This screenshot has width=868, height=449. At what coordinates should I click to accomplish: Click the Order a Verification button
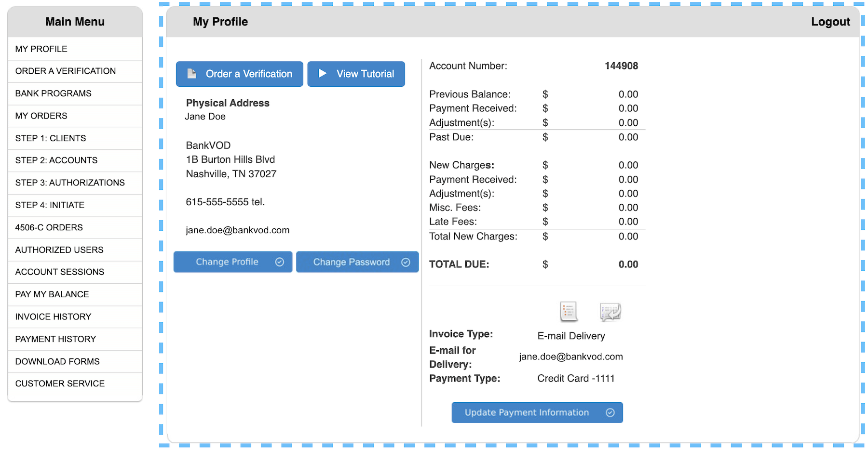click(x=239, y=74)
